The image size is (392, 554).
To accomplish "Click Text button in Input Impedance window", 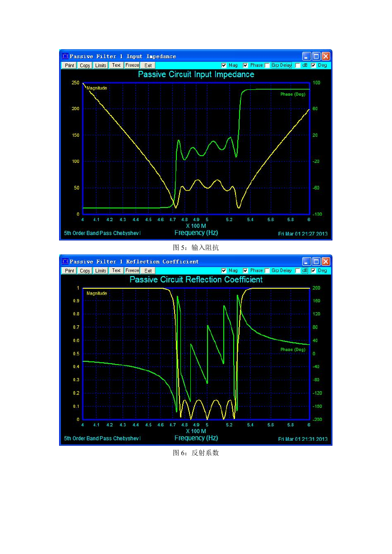I will [x=116, y=65].
